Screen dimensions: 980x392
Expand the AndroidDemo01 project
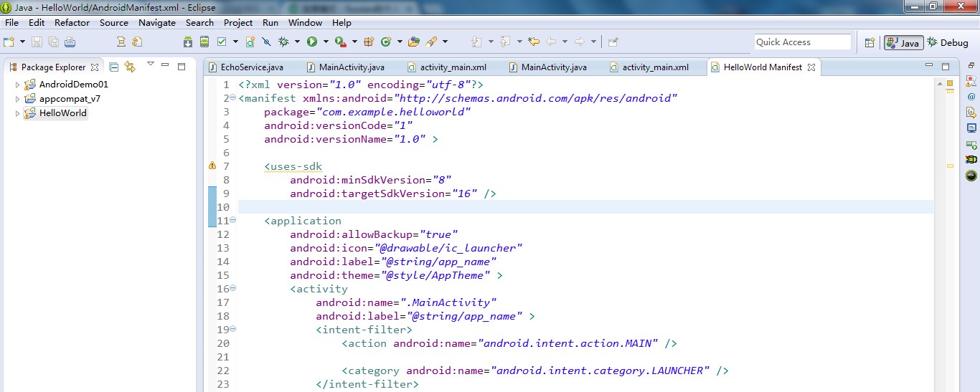pos(18,85)
